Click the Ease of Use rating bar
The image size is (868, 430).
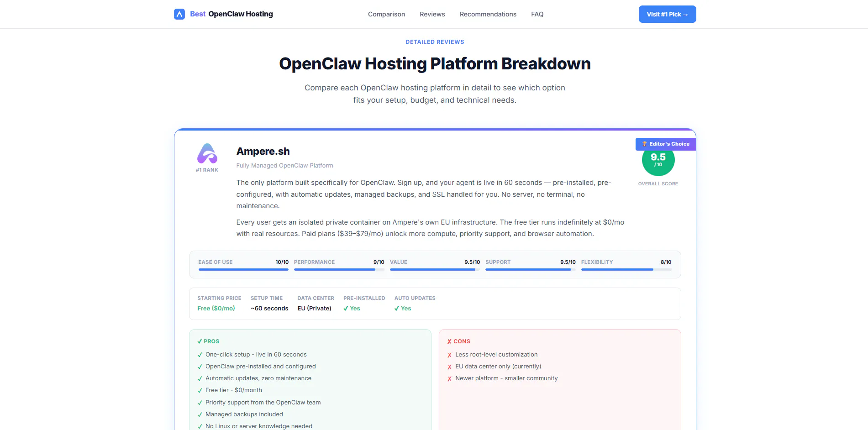pyautogui.click(x=243, y=270)
